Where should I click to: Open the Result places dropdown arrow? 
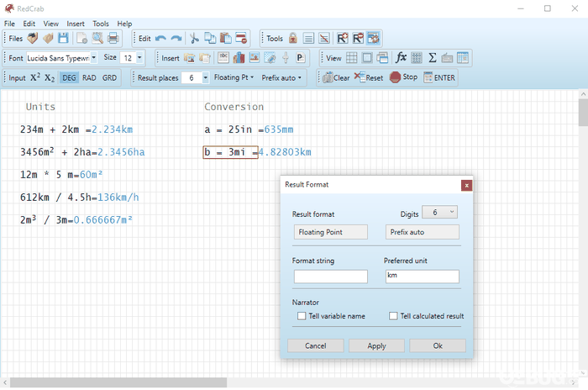click(206, 77)
